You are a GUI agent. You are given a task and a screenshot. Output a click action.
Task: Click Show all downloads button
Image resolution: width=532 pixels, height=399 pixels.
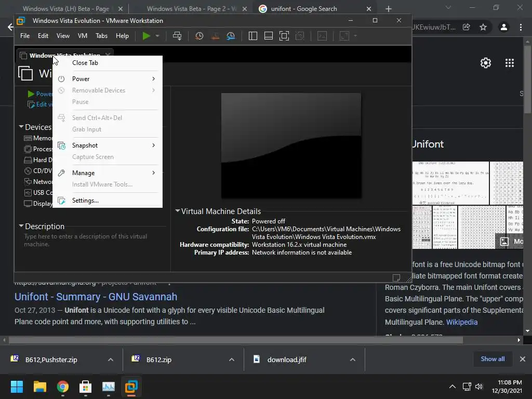point(493,359)
